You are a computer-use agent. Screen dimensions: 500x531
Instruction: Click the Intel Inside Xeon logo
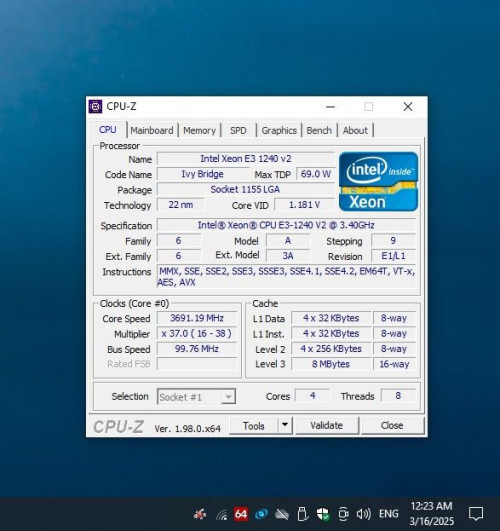(x=378, y=182)
